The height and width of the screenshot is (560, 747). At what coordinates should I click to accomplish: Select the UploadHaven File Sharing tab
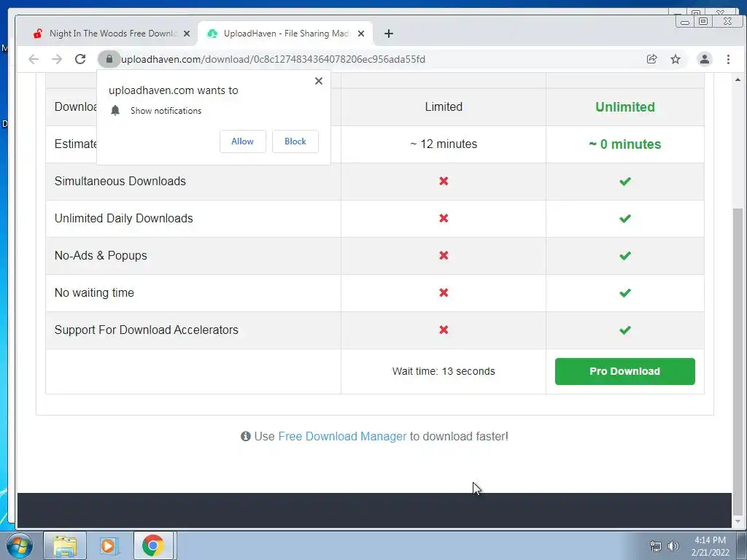285,34
